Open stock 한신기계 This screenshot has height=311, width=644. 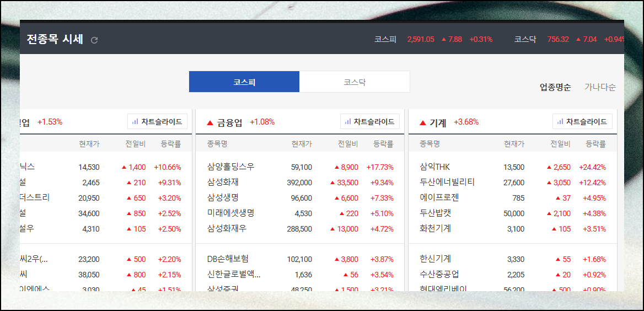click(x=436, y=259)
